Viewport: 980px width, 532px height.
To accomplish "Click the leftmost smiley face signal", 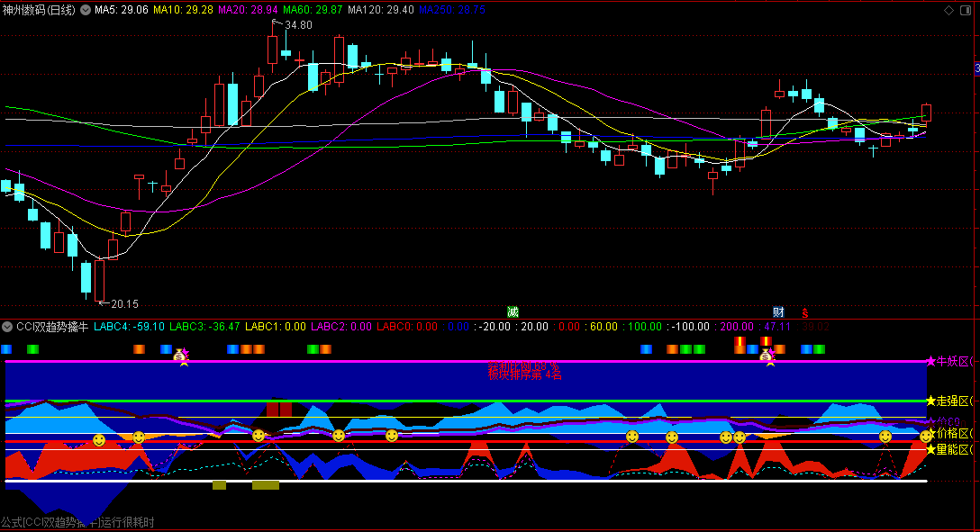I will click(99, 440).
